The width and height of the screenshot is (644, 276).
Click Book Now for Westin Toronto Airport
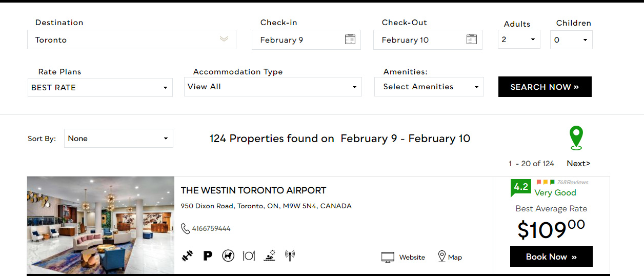[551, 257]
